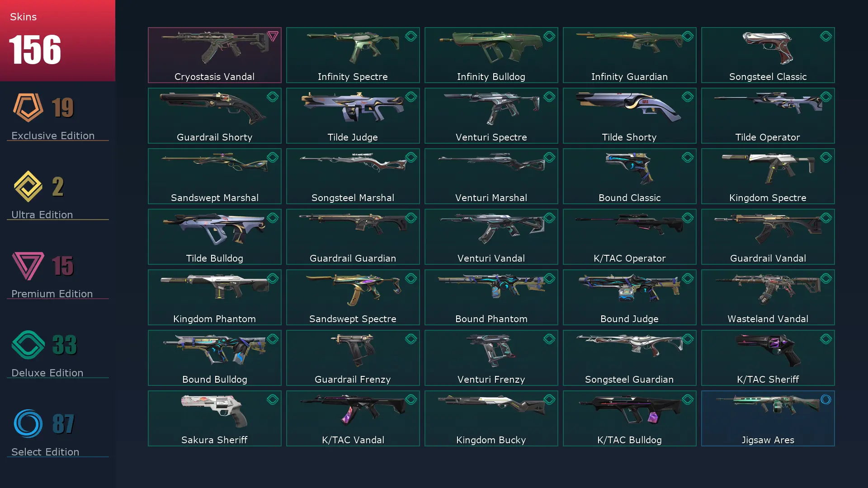Select the K/TAC Bulldog skin card
Viewport: 868px width, 488px height.
pos(629,418)
